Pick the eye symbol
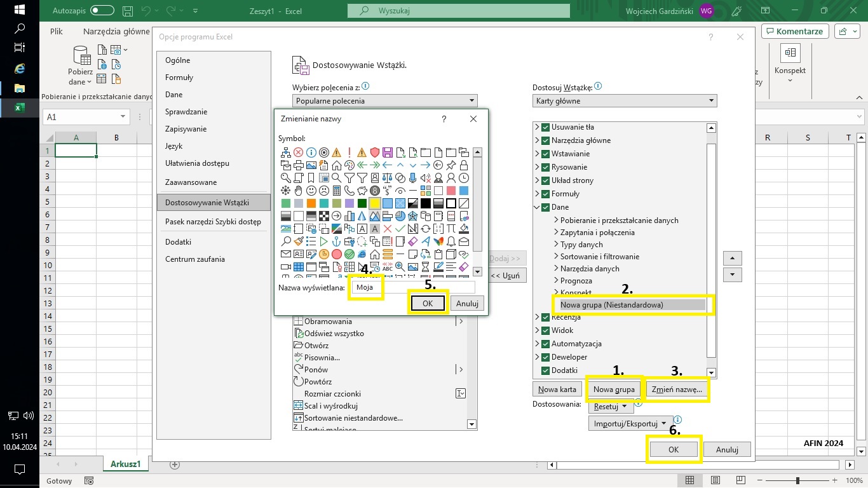This screenshot has width=868, height=488. coord(400,191)
